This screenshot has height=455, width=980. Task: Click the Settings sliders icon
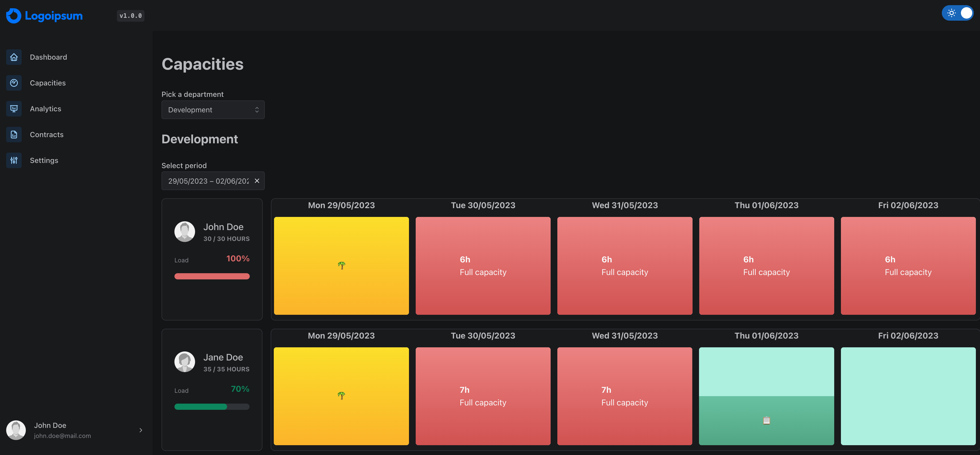[x=14, y=160]
